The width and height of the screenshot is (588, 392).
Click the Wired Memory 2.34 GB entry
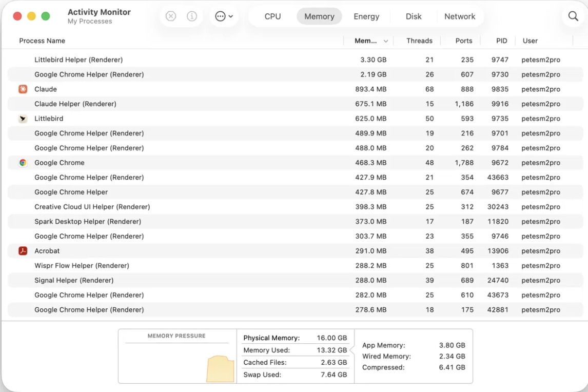(x=413, y=357)
